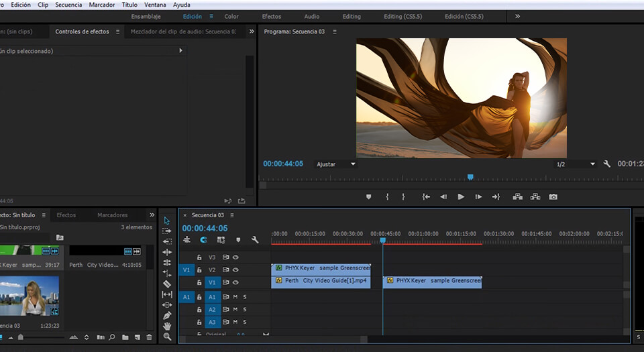Mark In point in Program monitor

(387, 197)
